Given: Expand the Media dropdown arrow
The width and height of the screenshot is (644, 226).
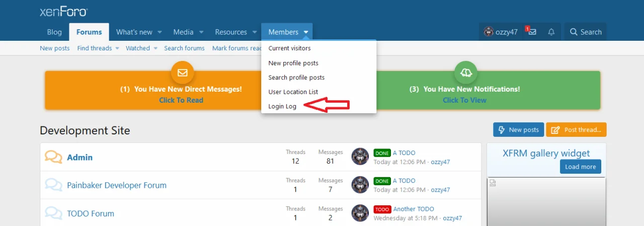Looking at the screenshot, I should pos(201,32).
